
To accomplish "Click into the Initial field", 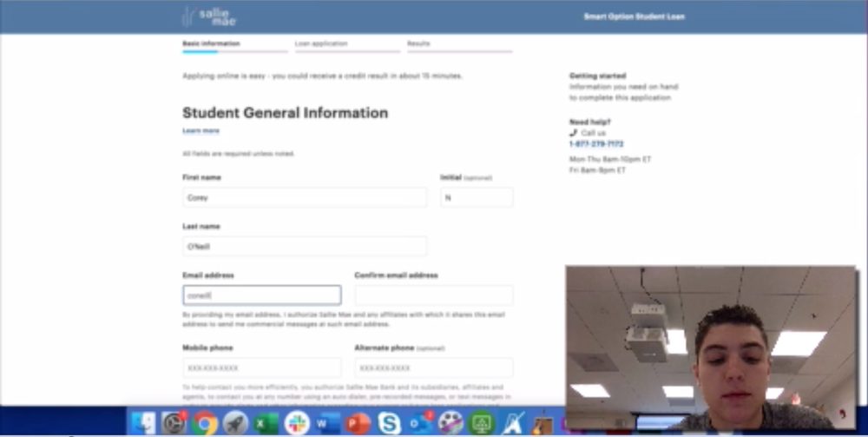I will 477,198.
